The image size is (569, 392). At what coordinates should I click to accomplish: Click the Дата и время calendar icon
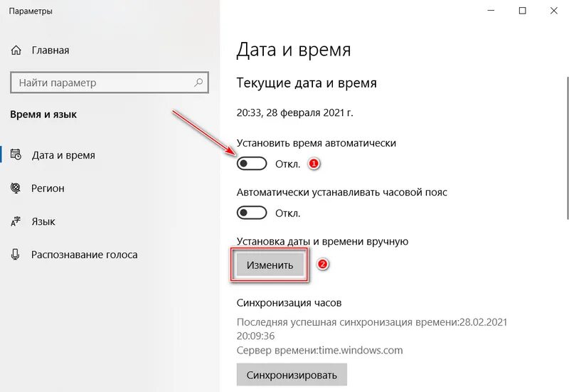(x=16, y=154)
